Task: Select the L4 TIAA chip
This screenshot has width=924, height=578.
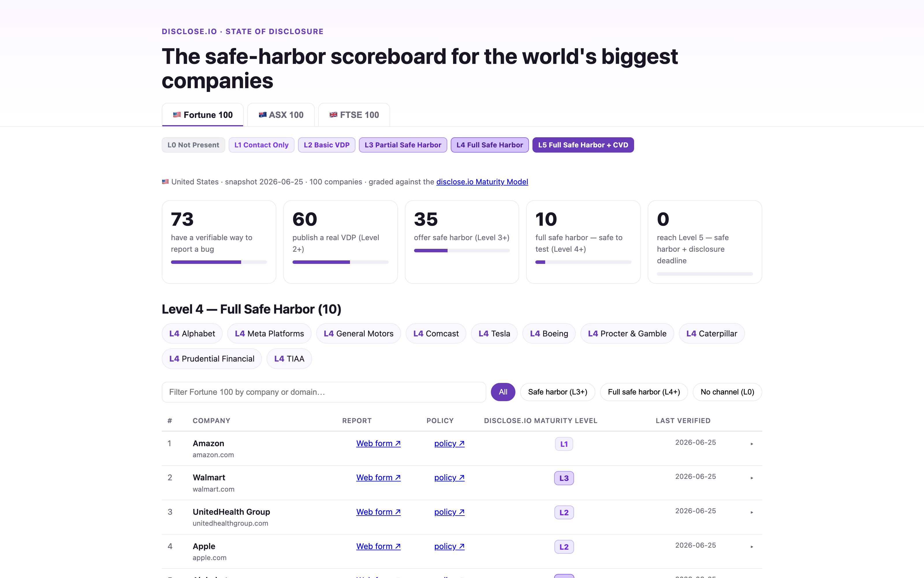Action: (x=289, y=359)
